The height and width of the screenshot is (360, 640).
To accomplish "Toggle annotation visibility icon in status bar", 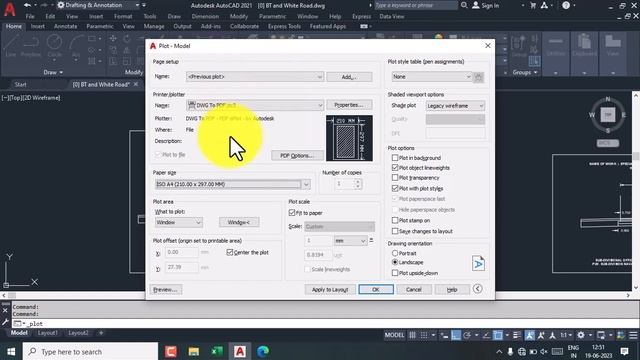I will pyautogui.click(x=530, y=335).
